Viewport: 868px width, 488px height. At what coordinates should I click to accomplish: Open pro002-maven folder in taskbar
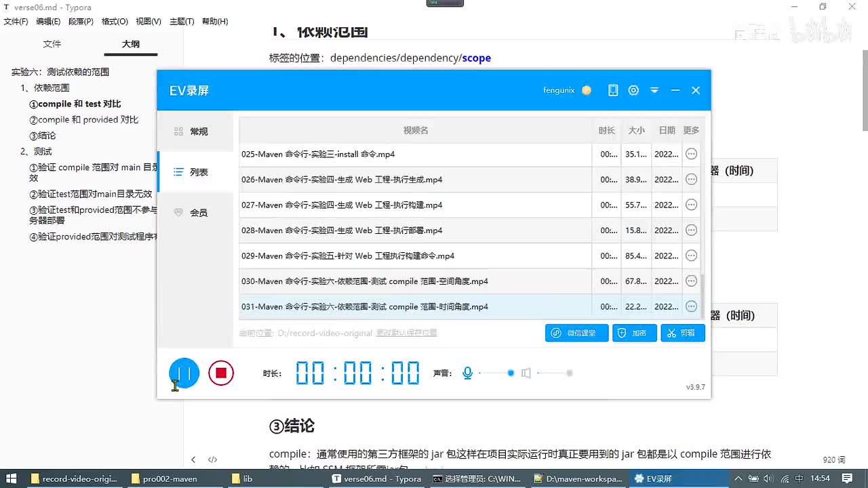point(174,479)
